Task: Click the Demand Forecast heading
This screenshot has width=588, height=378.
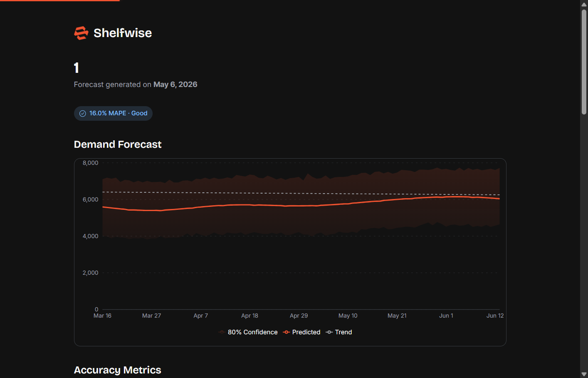Action: click(x=118, y=144)
